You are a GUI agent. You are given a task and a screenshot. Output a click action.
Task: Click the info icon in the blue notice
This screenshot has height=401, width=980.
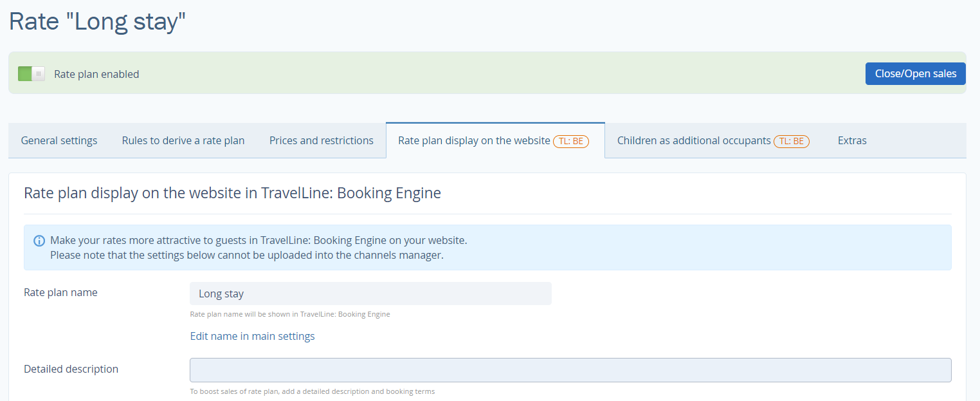(39, 241)
